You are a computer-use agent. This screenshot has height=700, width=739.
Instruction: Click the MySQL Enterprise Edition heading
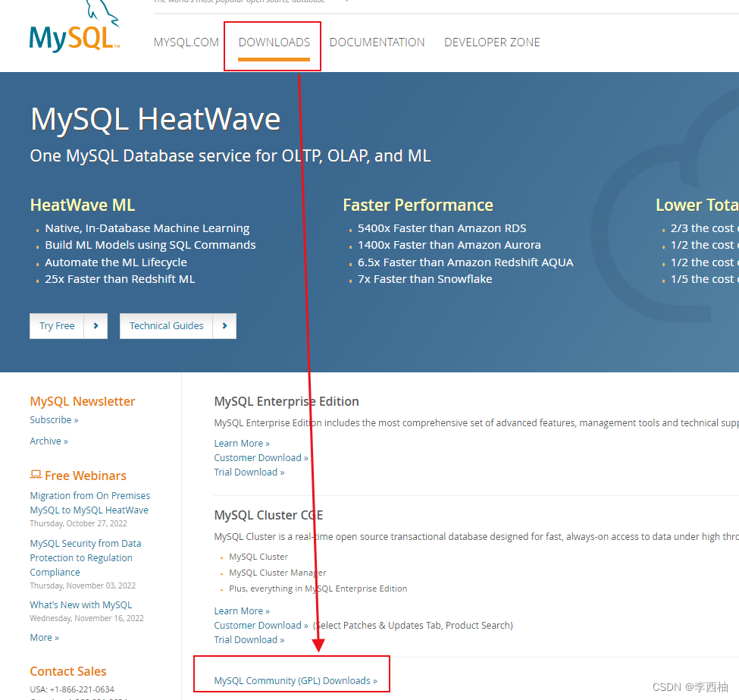(x=287, y=401)
